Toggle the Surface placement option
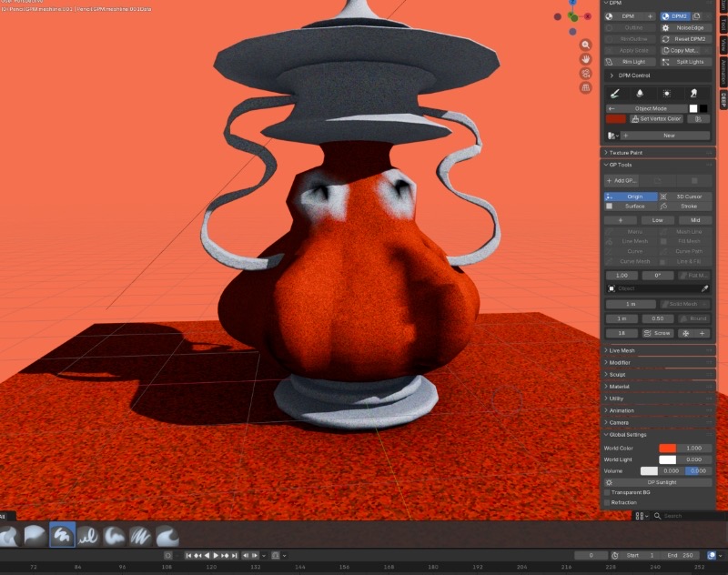Image resolution: width=728 pixels, height=575 pixels. click(631, 206)
